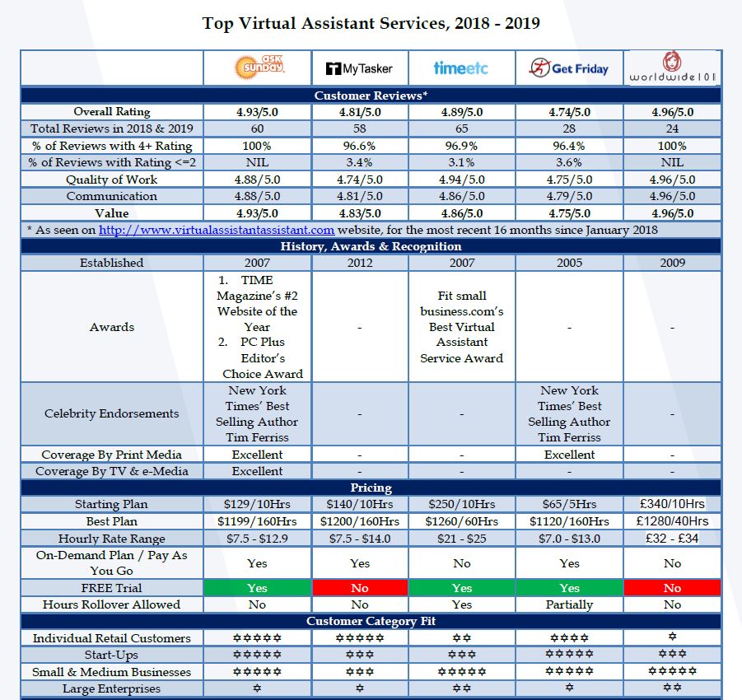
Task: Select 'Small & Medium Businesses' label
Action: click(x=112, y=672)
